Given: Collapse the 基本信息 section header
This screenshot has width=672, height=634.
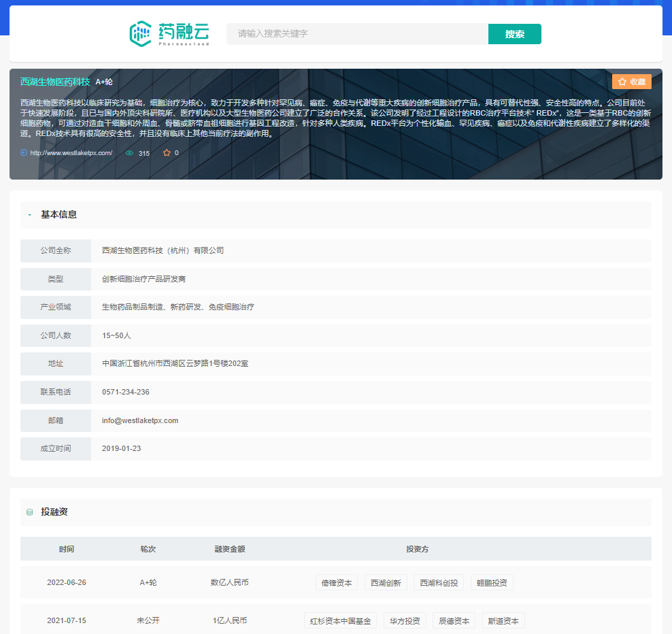Looking at the screenshot, I should [x=58, y=214].
